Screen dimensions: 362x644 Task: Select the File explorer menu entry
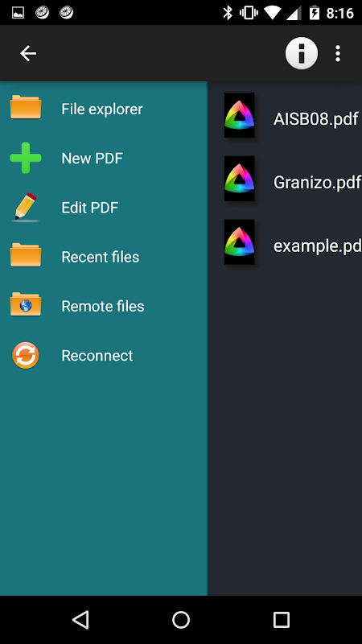tap(102, 109)
